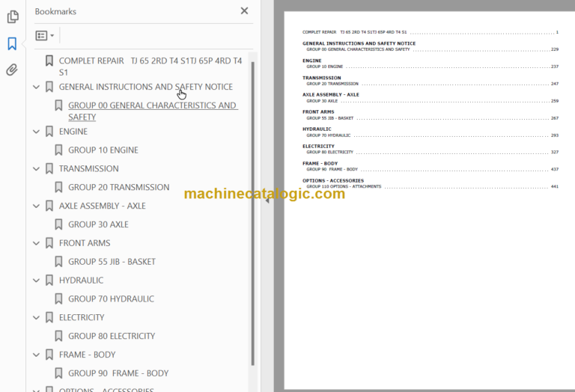Select the AXLE ASSEMBLY - AXLE bookmark
Image resolution: width=575 pixels, height=392 pixels.
[103, 206]
